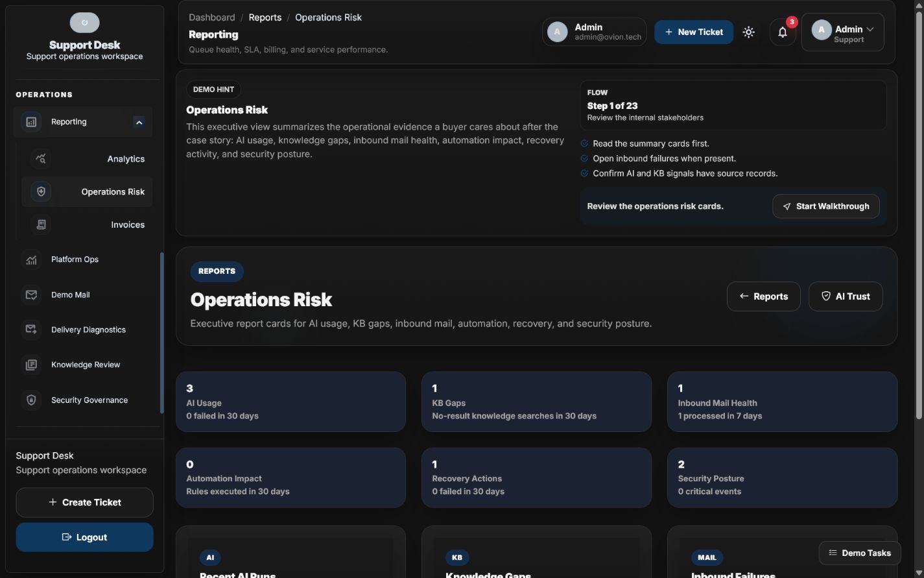Viewport: 924px width, 578px height.
Task: Select Operations Risk in sidebar
Action: click(x=87, y=192)
